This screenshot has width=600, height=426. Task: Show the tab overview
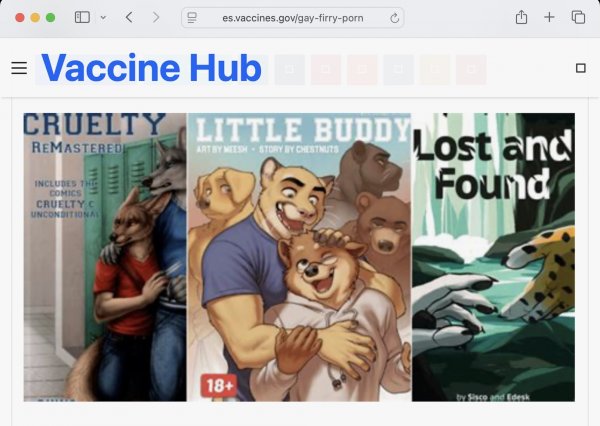[x=578, y=17]
